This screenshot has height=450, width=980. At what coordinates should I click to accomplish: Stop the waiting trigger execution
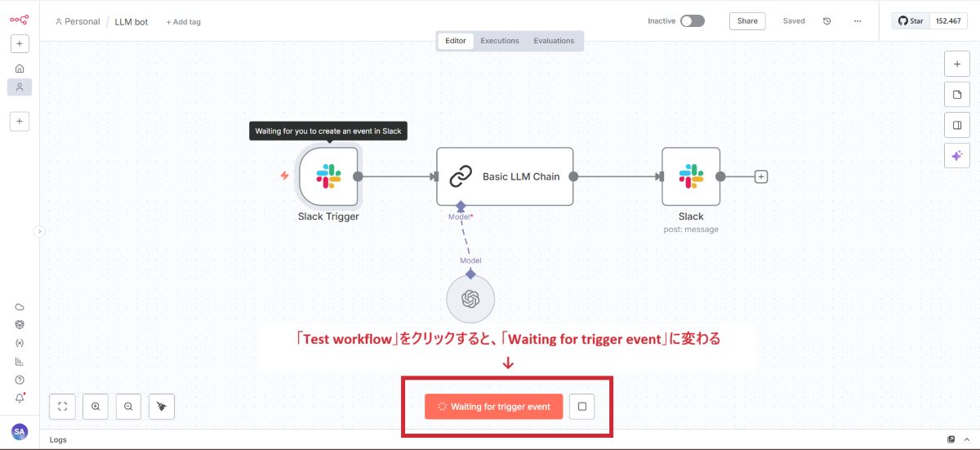[581, 406]
